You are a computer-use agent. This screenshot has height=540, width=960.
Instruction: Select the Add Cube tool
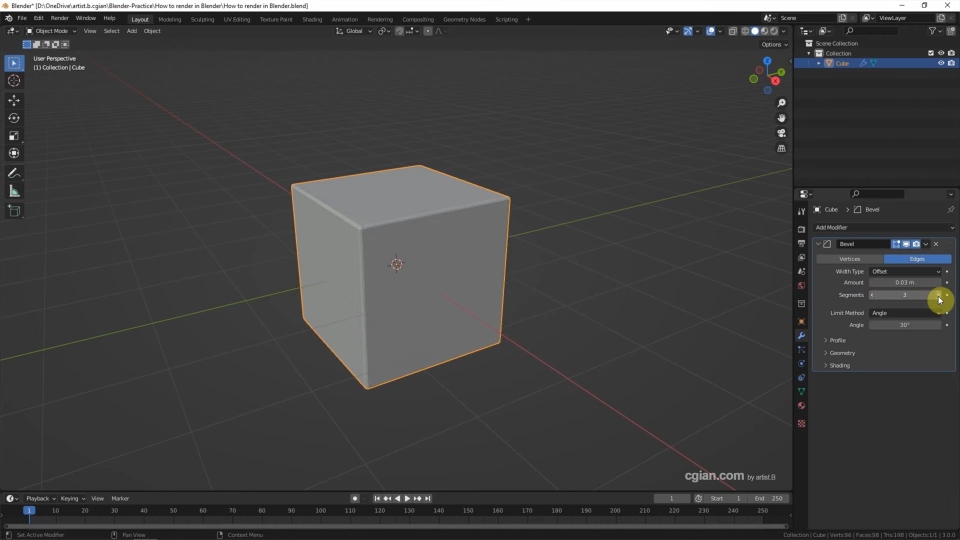[x=13, y=211]
